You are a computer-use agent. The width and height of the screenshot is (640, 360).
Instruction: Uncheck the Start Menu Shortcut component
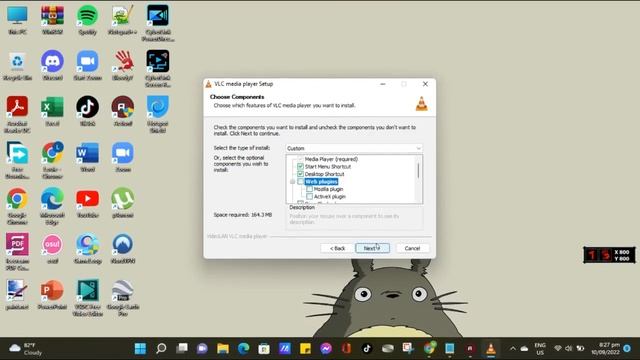tap(300, 167)
